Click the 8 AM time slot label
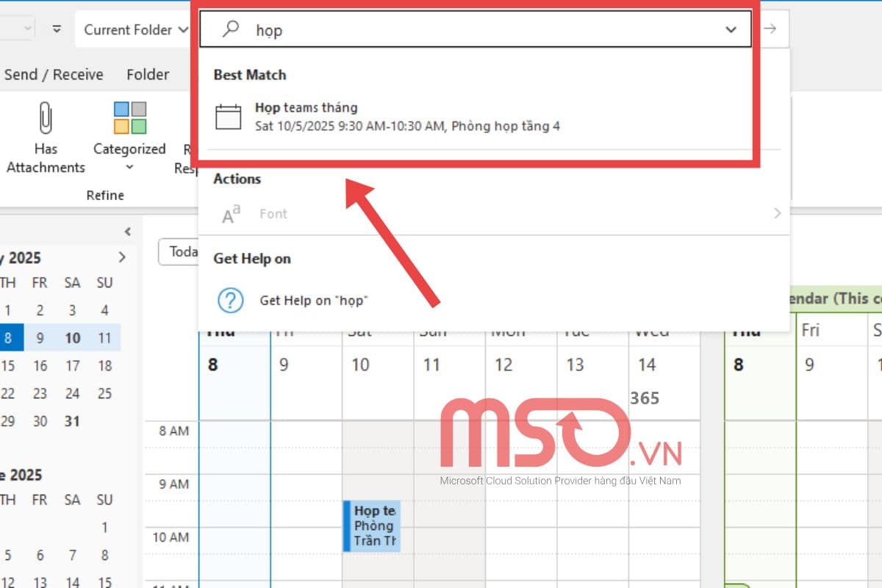 [173, 431]
